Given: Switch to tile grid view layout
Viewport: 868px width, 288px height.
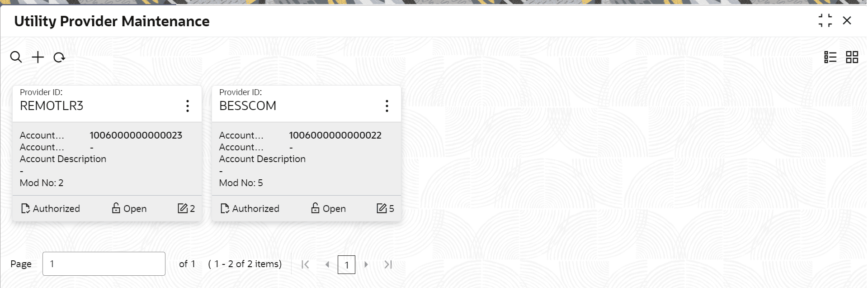Looking at the screenshot, I should click(x=852, y=57).
